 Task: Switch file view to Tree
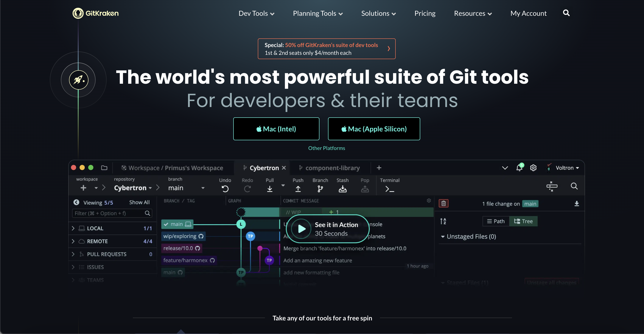(x=523, y=221)
